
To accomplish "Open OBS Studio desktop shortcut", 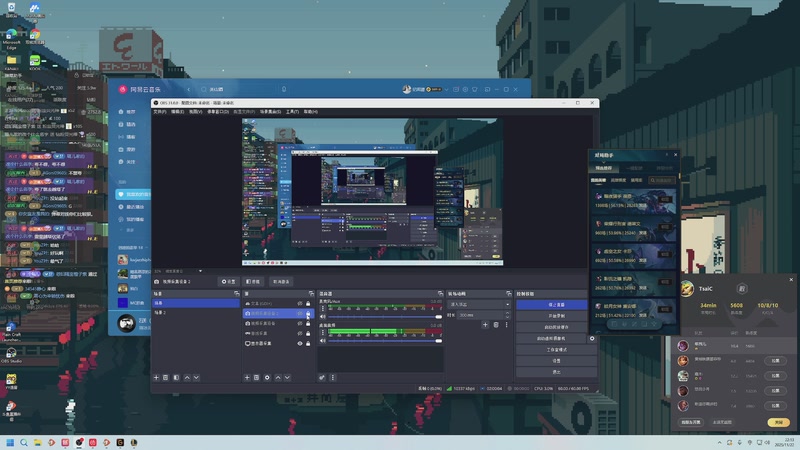I will pyautogui.click(x=11, y=355).
